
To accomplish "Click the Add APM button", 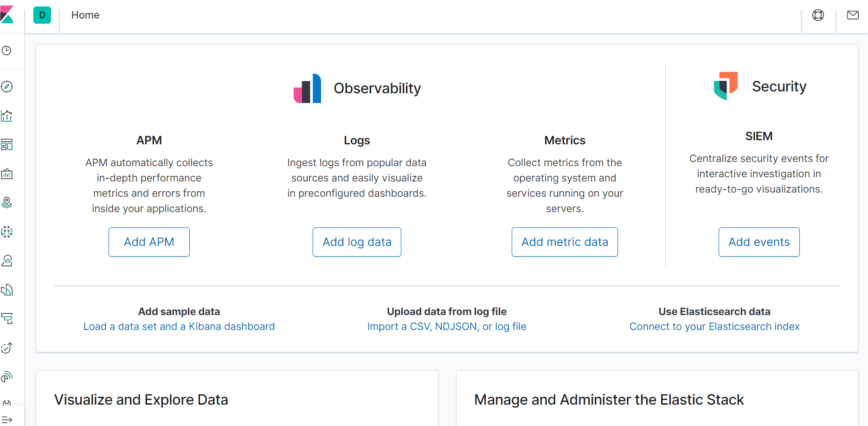I will (149, 242).
